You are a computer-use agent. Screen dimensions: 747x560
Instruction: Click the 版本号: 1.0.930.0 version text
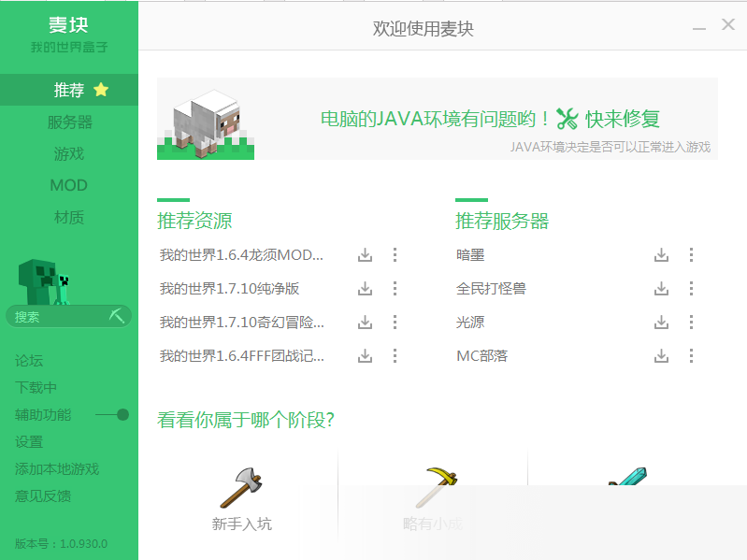[61, 543]
